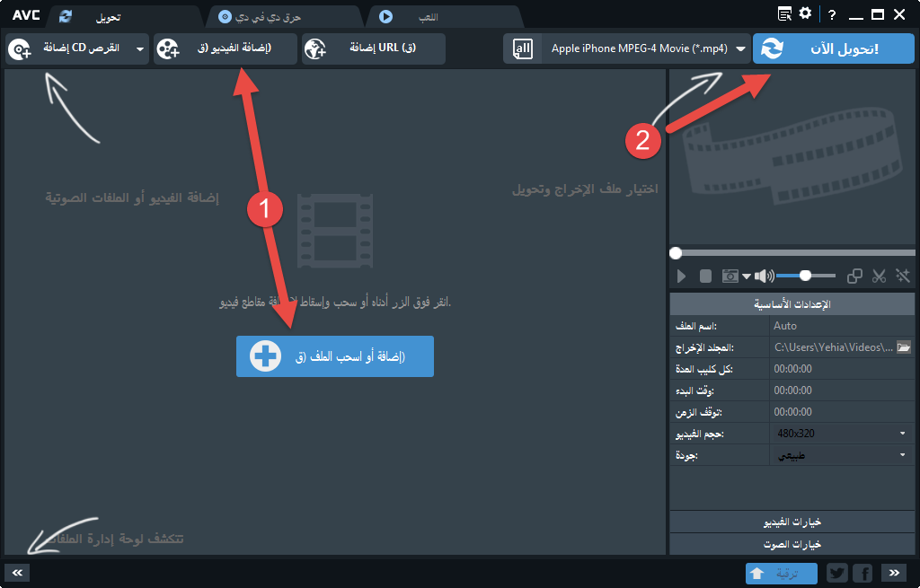Click the magic wand effects icon
The image size is (920, 588).
point(902,276)
